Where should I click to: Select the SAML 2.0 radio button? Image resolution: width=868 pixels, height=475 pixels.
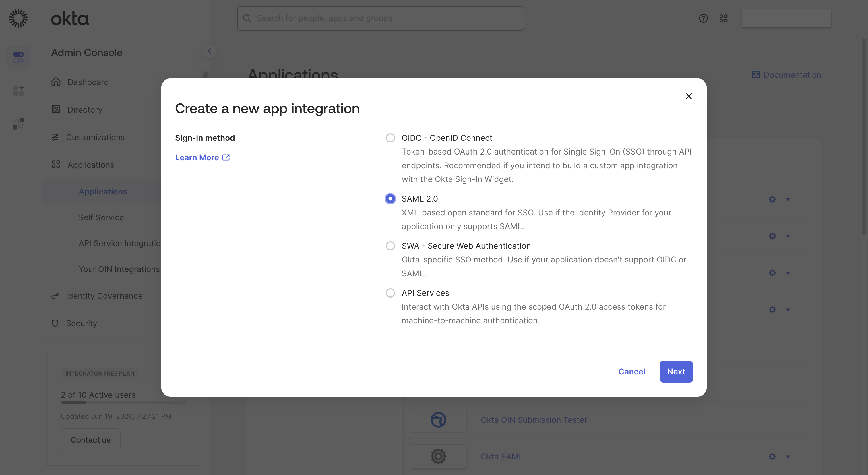tap(390, 199)
